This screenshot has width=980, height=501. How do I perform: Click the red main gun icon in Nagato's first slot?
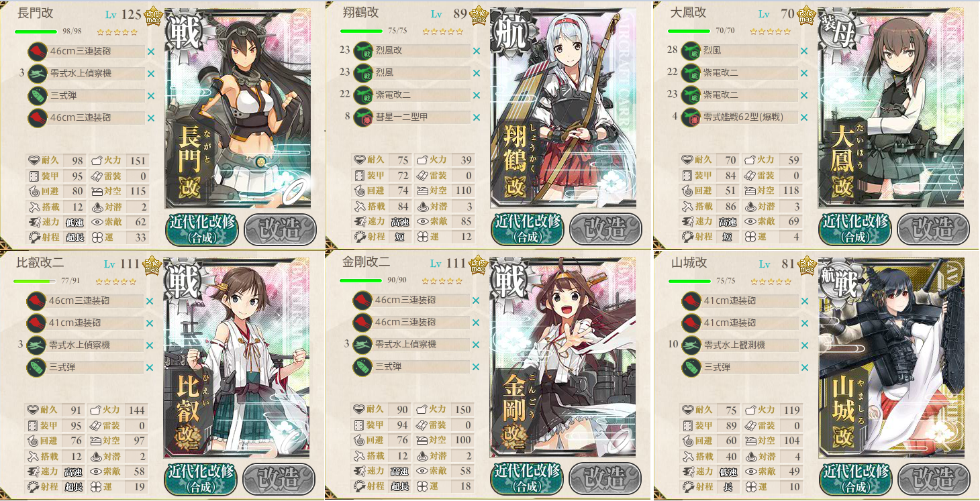click(x=37, y=52)
